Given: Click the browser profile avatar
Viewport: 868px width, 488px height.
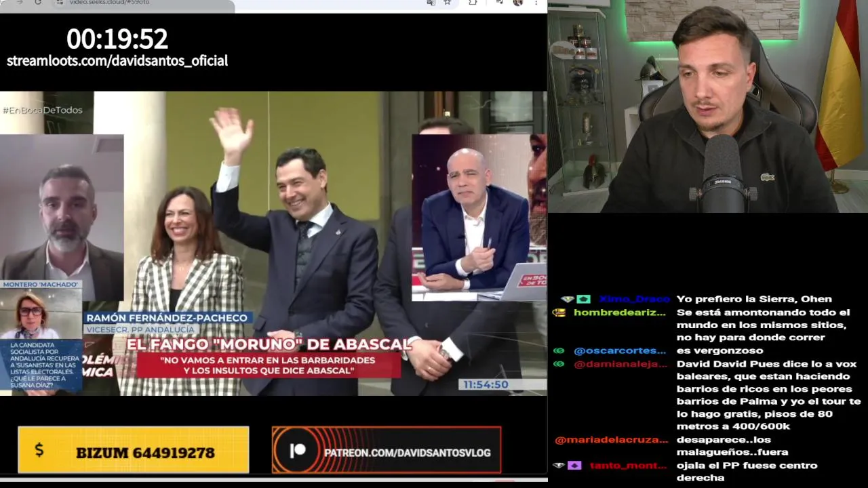Looking at the screenshot, I should pos(518,3).
